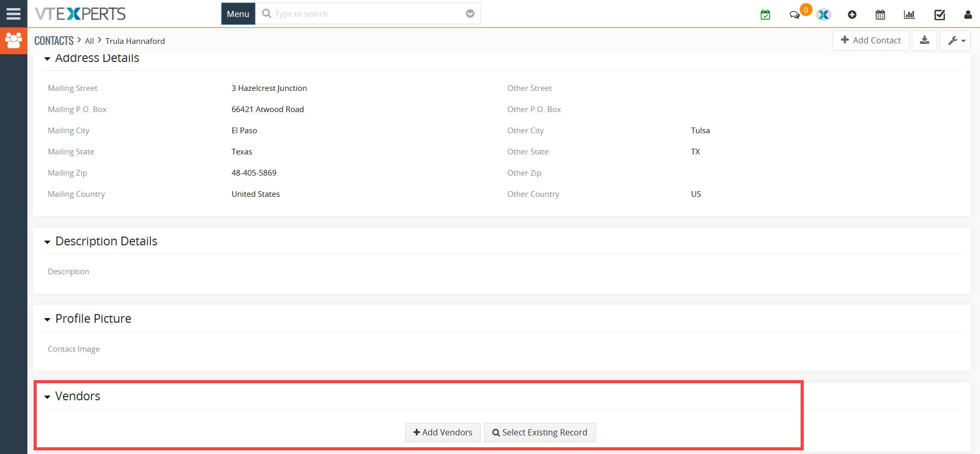Click the orange notification badge showing 0
Image resolution: width=980 pixels, height=454 pixels.
click(806, 10)
